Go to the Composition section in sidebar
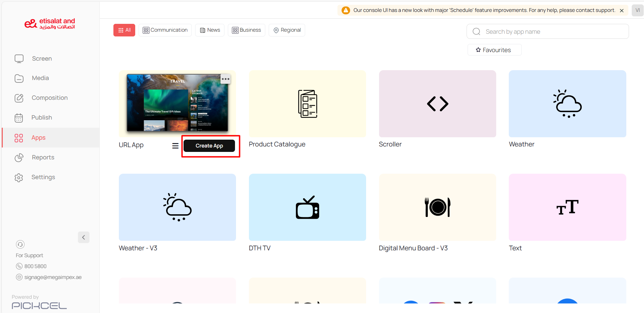 pyautogui.click(x=49, y=98)
